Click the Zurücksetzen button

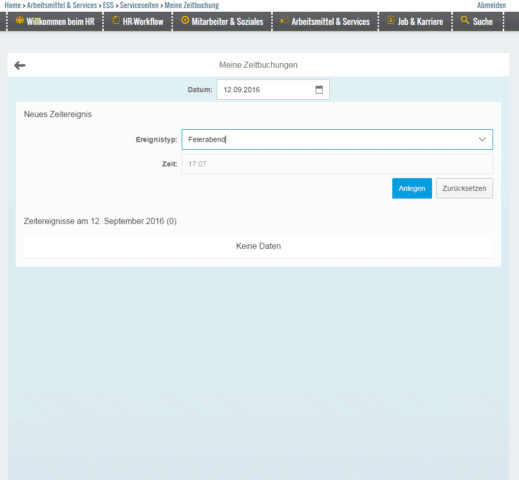point(464,188)
